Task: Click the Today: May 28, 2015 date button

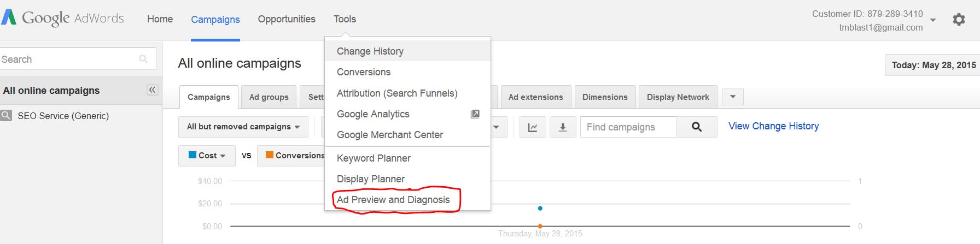Action: tap(933, 65)
